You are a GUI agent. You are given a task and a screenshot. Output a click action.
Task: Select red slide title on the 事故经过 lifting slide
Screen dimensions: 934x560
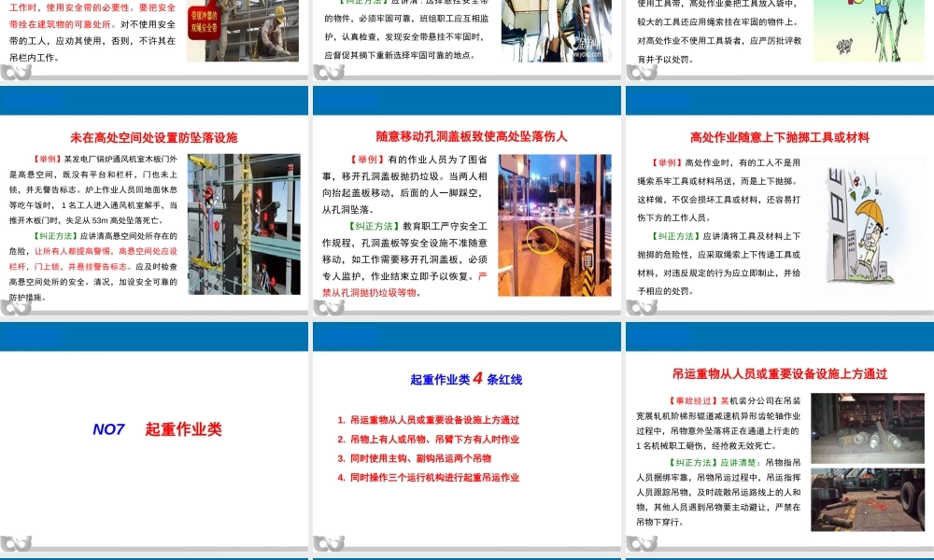(x=780, y=373)
